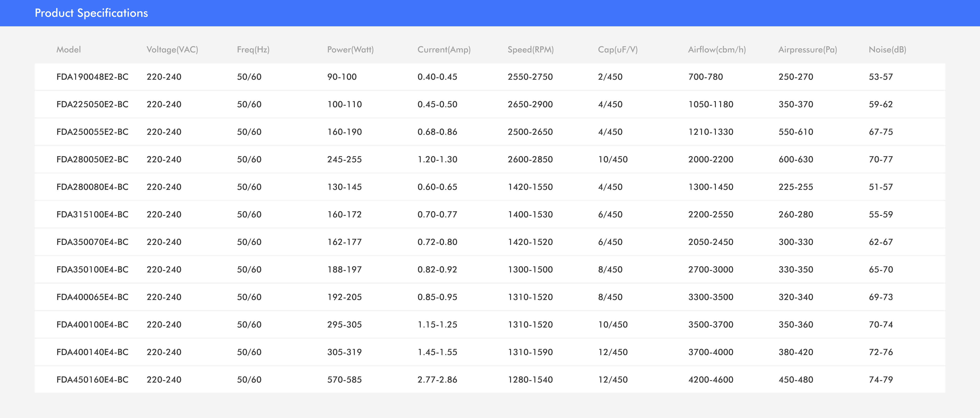The image size is (980, 418).
Task: Click model FDA350070E4-BC
Action: pyautogui.click(x=92, y=242)
